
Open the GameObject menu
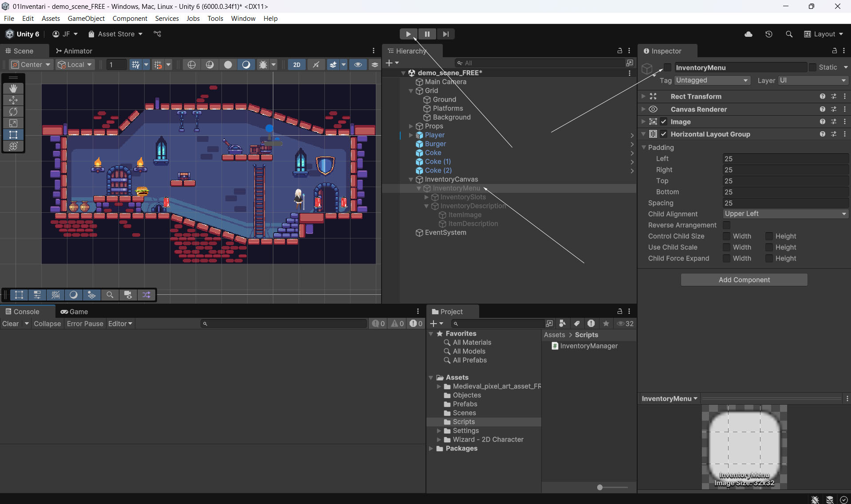point(86,18)
